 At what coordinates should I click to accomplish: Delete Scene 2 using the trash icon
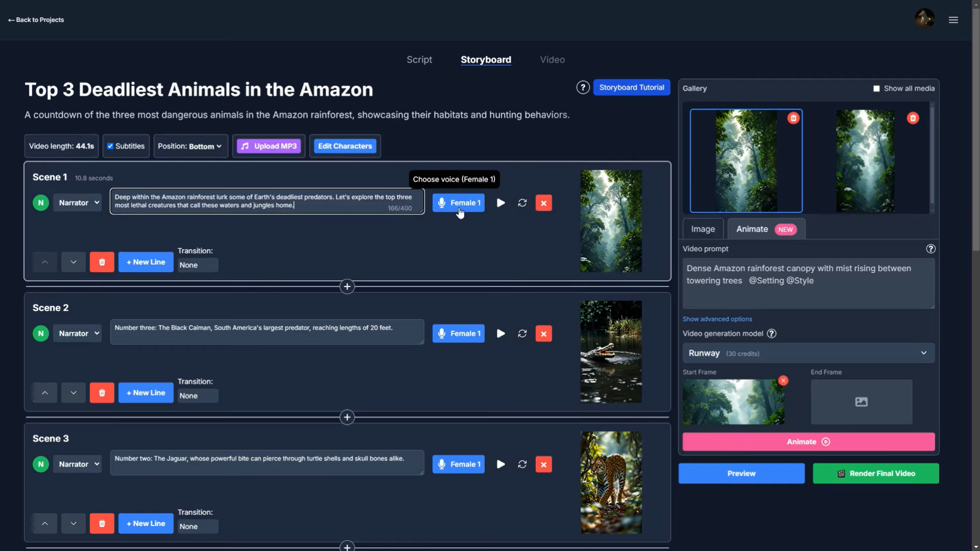pyautogui.click(x=102, y=392)
